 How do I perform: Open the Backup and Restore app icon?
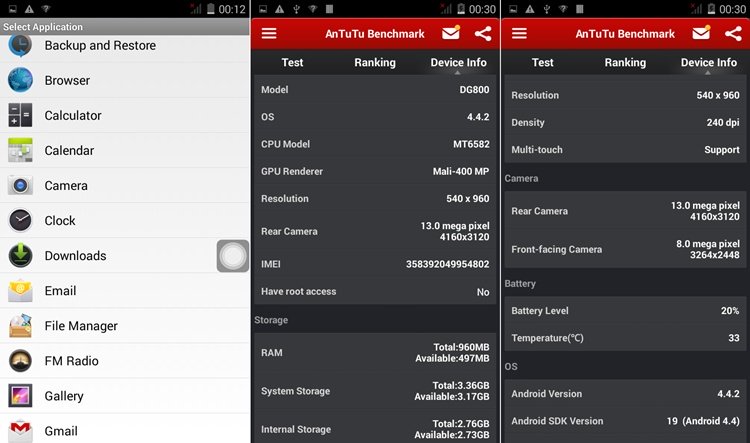click(x=20, y=45)
